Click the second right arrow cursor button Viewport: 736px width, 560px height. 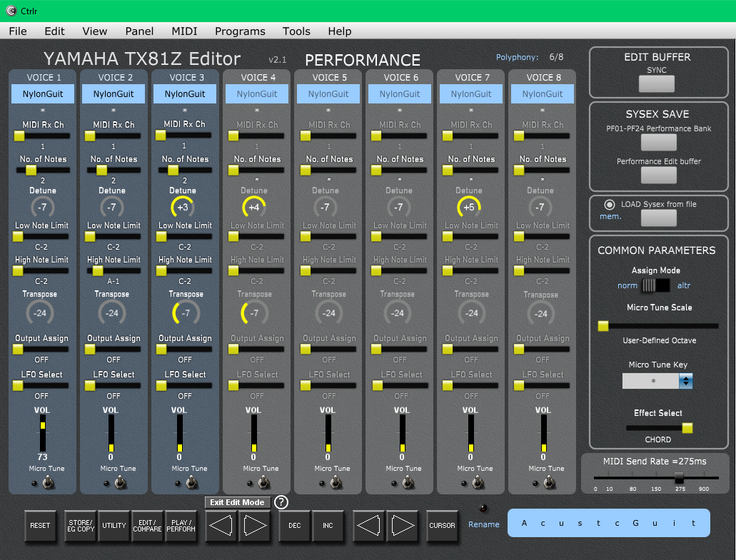(x=403, y=526)
